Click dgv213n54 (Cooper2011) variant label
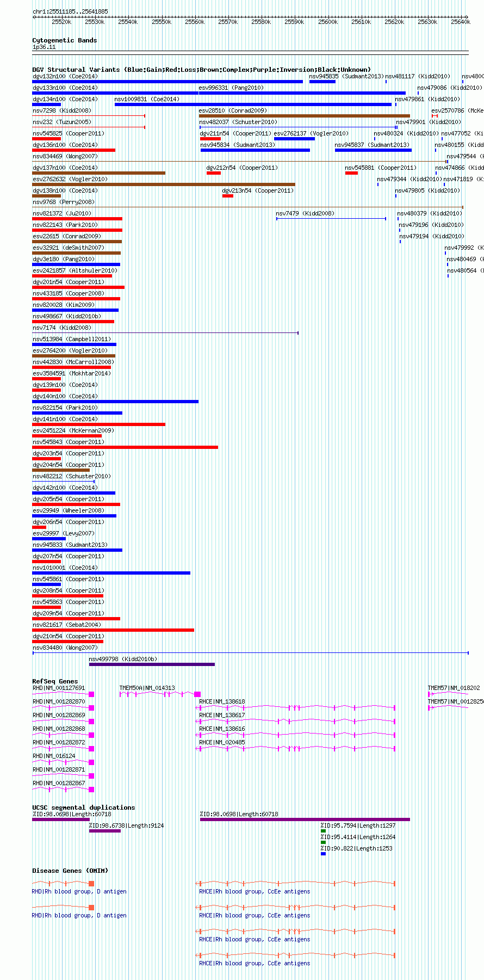Image resolution: width=484 pixels, height=980 pixels. click(258, 190)
